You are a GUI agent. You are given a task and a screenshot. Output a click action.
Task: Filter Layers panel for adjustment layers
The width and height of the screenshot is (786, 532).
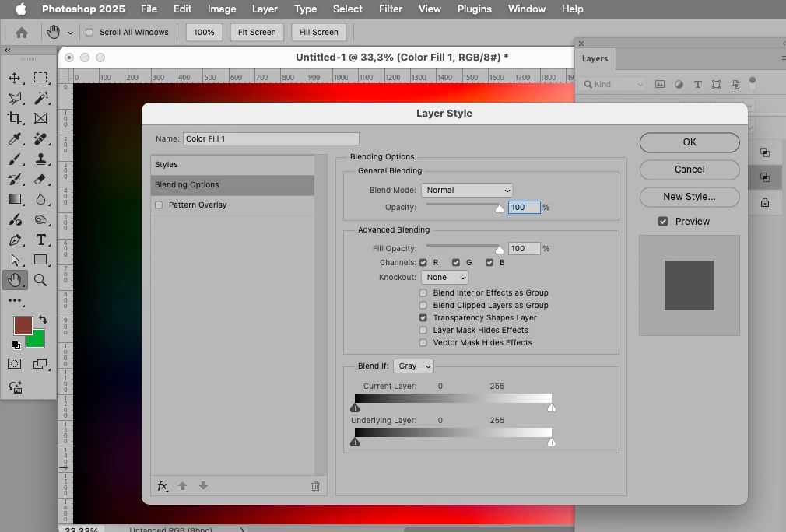pyautogui.click(x=679, y=84)
